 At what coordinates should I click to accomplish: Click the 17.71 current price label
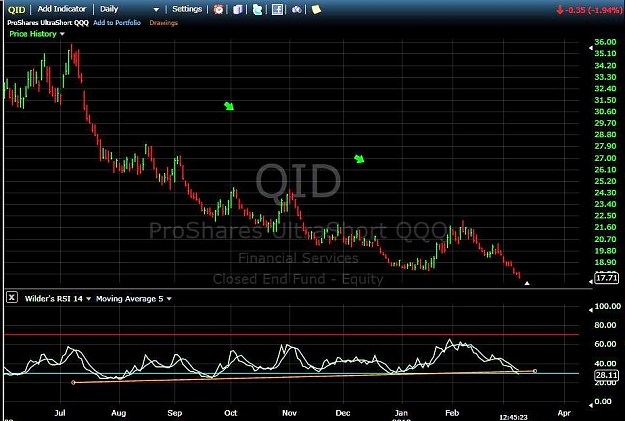tap(606, 278)
